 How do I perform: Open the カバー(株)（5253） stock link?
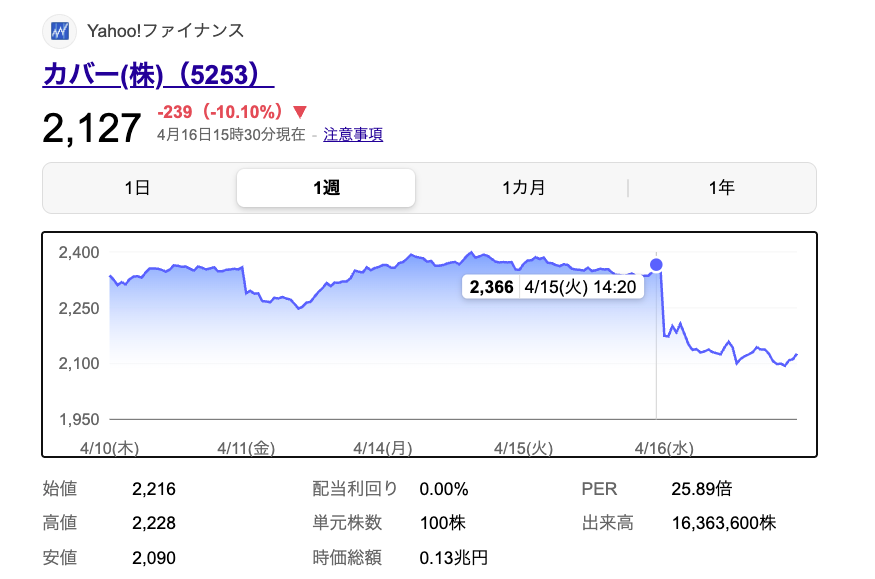[158, 75]
